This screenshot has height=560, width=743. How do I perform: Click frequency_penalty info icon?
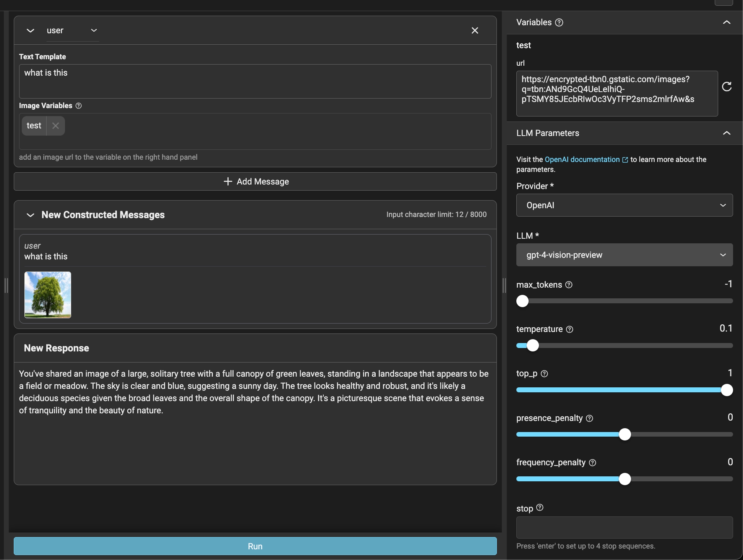592,463
